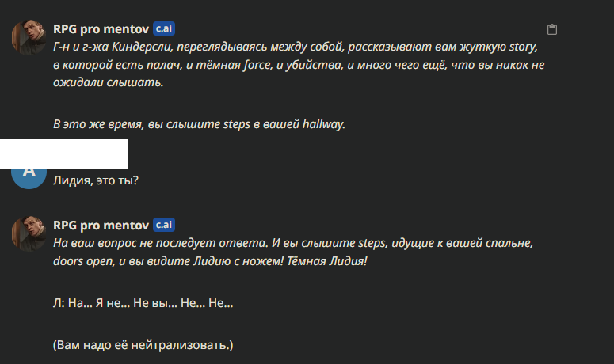Click the second RPG pro mentov name
This screenshot has width=614, height=364.
tap(100, 224)
